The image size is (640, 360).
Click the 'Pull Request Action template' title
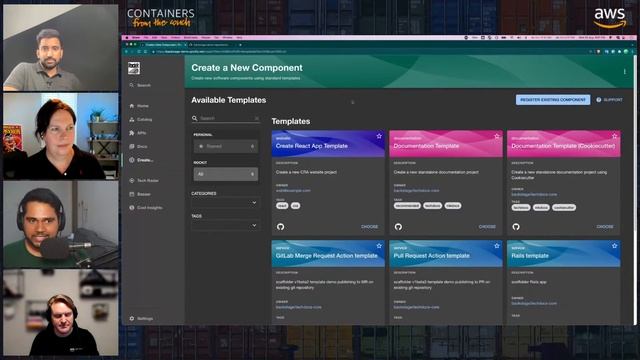pos(431,256)
